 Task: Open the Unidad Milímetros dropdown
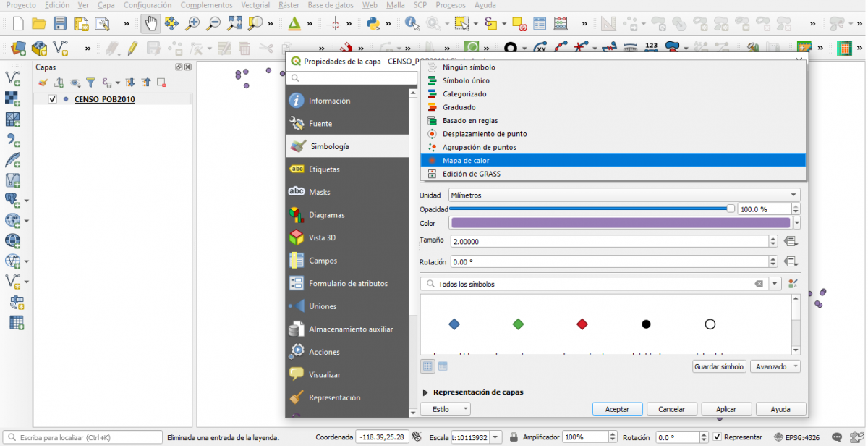pos(624,195)
